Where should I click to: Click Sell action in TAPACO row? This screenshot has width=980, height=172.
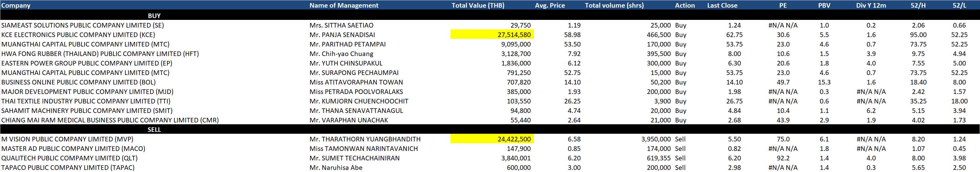[x=680, y=167]
